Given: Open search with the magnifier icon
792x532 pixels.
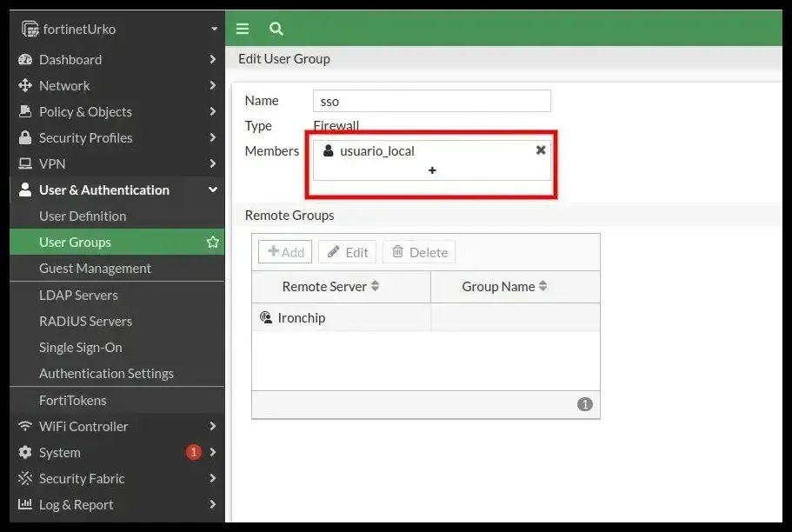Looking at the screenshot, I should 276,29.
